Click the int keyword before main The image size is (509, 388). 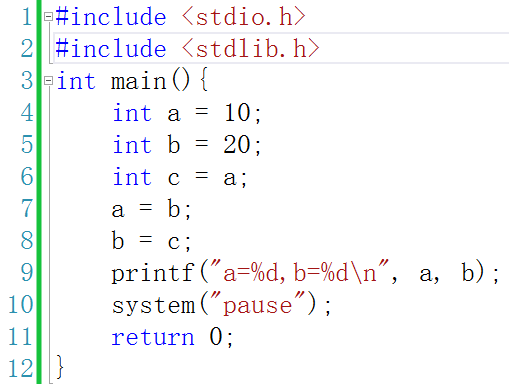point(76,81)
